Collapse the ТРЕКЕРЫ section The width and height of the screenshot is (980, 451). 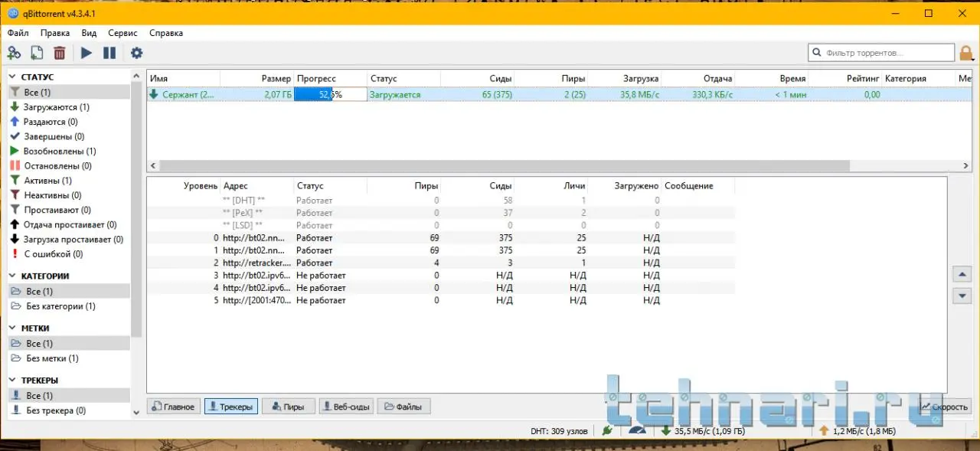coord(13,381)
